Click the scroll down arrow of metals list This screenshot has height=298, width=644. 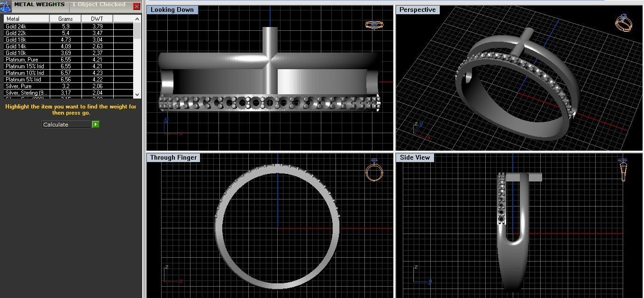point(137,94)
